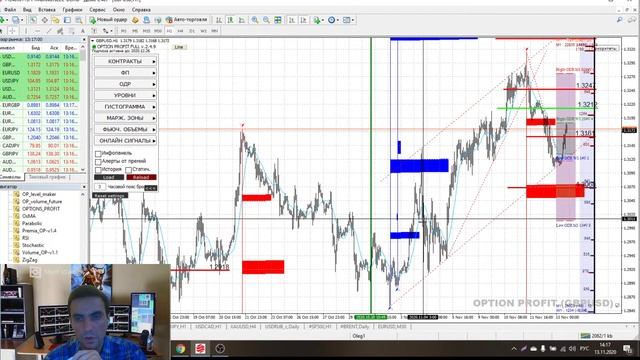Click the Market Watch toolbar icon
This screenshot has height=360, width=640.
pyautogui.click(x=33, y=20)
